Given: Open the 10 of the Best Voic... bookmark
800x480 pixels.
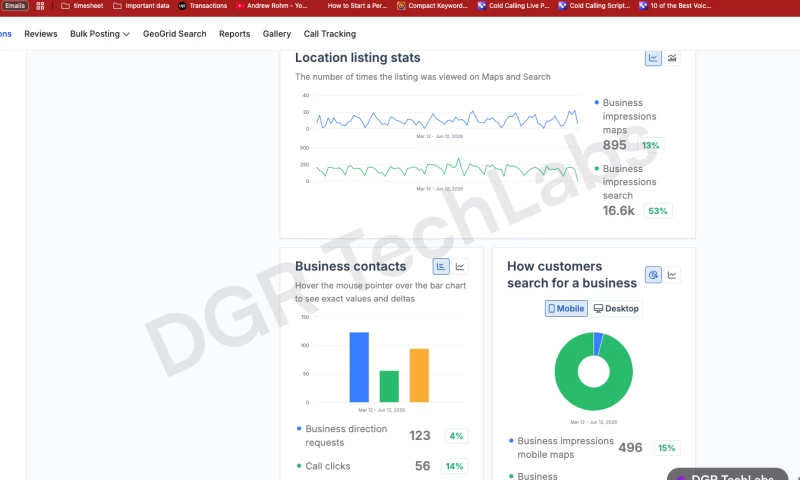Looking at the screenshot, I should [675, 6].
